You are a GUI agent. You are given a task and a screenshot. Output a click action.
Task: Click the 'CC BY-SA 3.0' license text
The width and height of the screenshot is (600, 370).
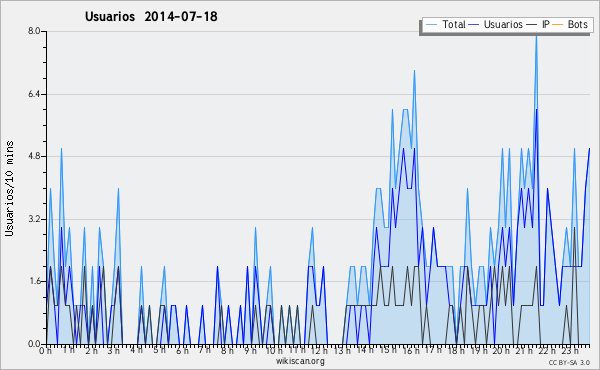[x=569, y=362]
